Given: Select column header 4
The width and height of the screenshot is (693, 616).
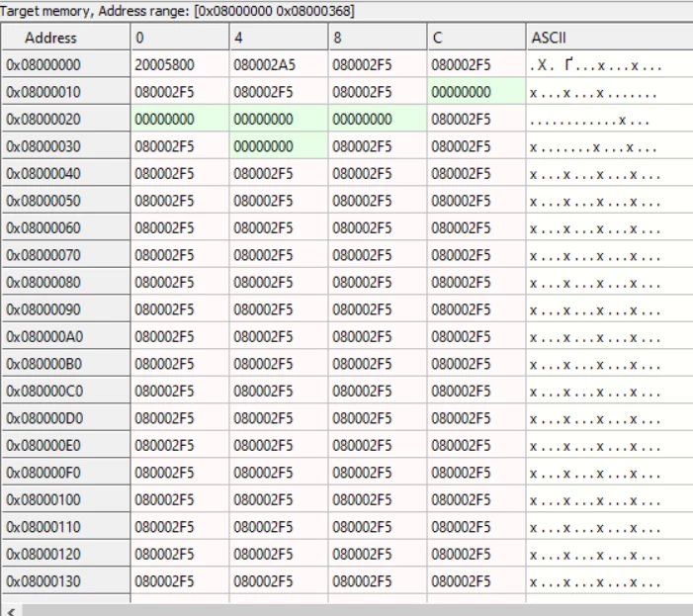Looking at the screenshot, I should point(279,38).
